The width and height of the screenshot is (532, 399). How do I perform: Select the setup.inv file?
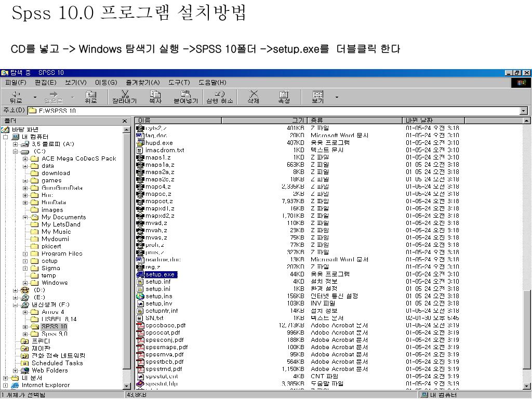[159, 303]
